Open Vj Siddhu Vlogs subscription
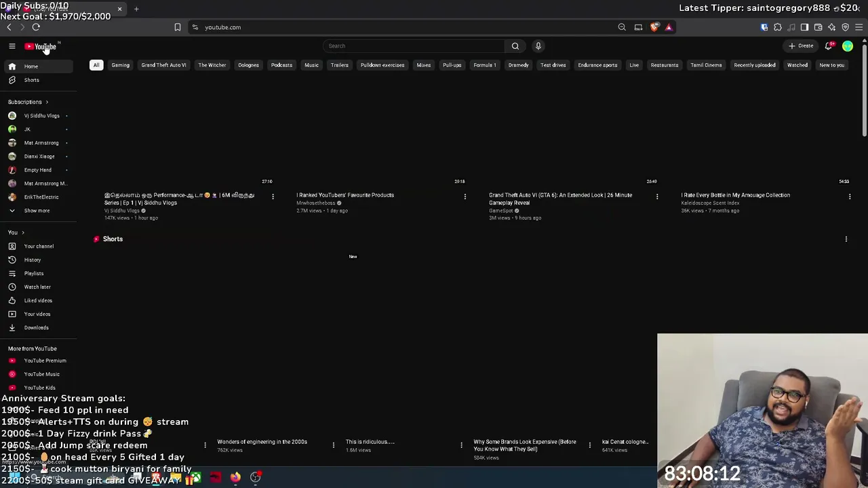The height and width of the screenshot is (488, 868). tap(38, 116)
